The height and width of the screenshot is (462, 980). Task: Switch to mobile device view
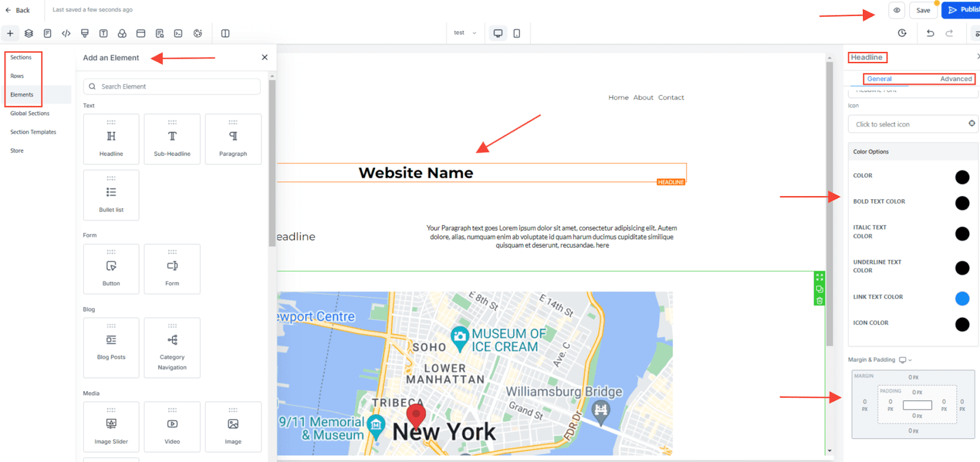[516, 34]
